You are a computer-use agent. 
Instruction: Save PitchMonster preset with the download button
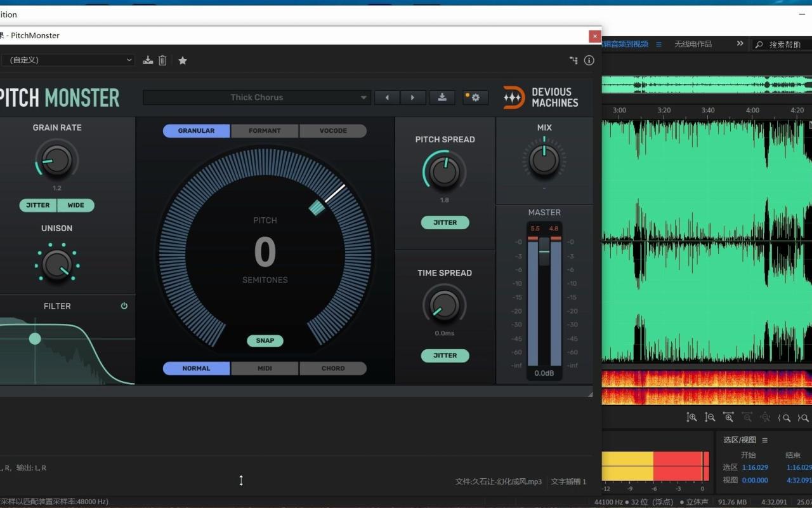pos(442,97)
